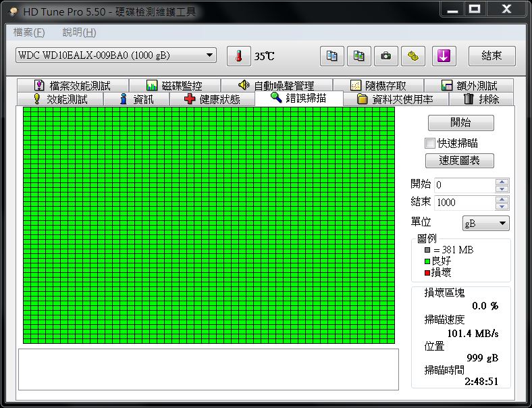Viewport: 532px width, 408px height.
Task: Switch to the 健康狀態 tab
Action: click(x=212, y=99)
